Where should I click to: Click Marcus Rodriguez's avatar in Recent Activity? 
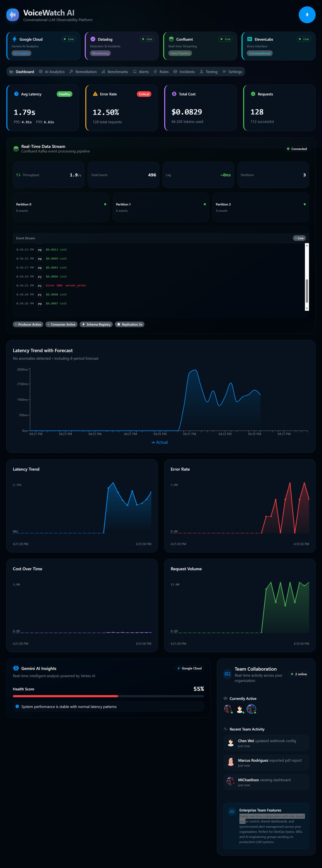(x=231, y=762)
